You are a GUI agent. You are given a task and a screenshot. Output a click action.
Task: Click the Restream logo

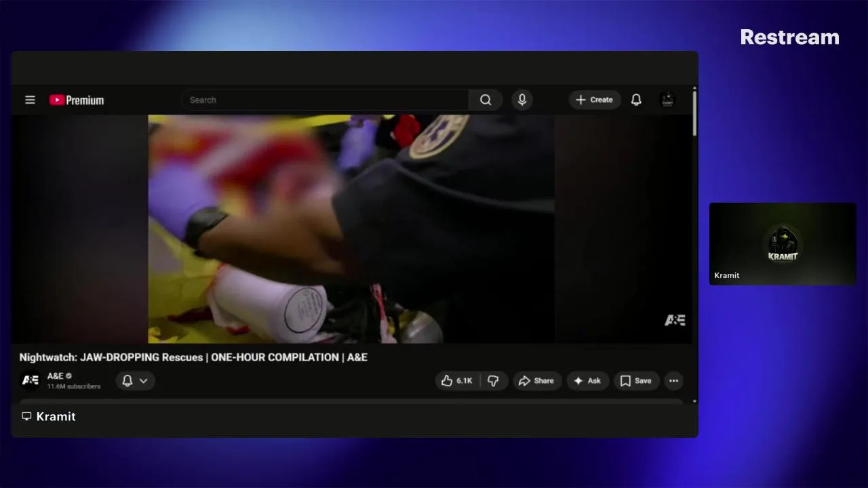(790, 37)
